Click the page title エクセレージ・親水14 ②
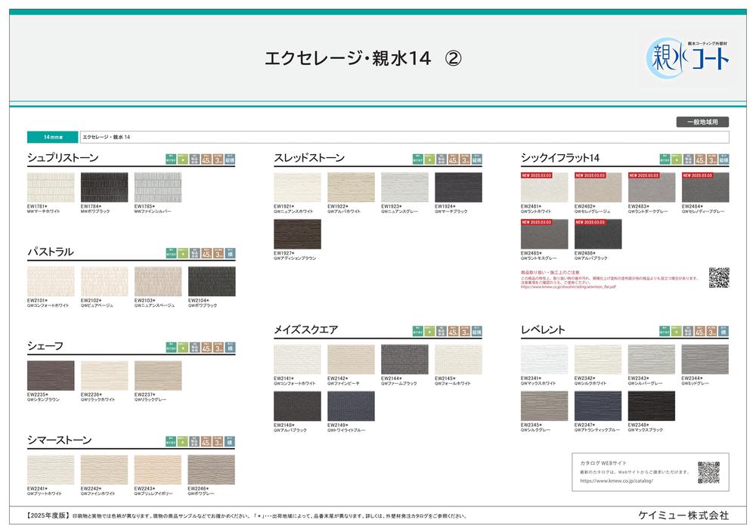756x532 pixels. click(363, 58)
